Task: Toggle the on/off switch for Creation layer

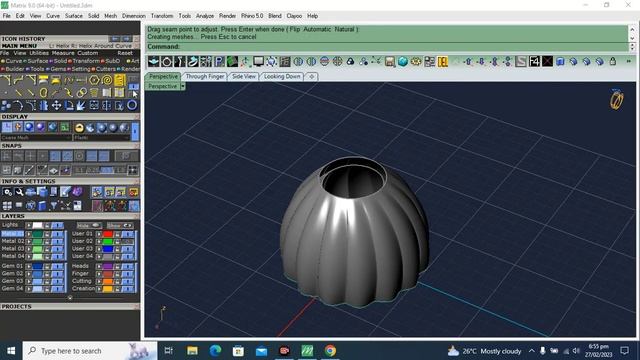Action: [127, 289]
